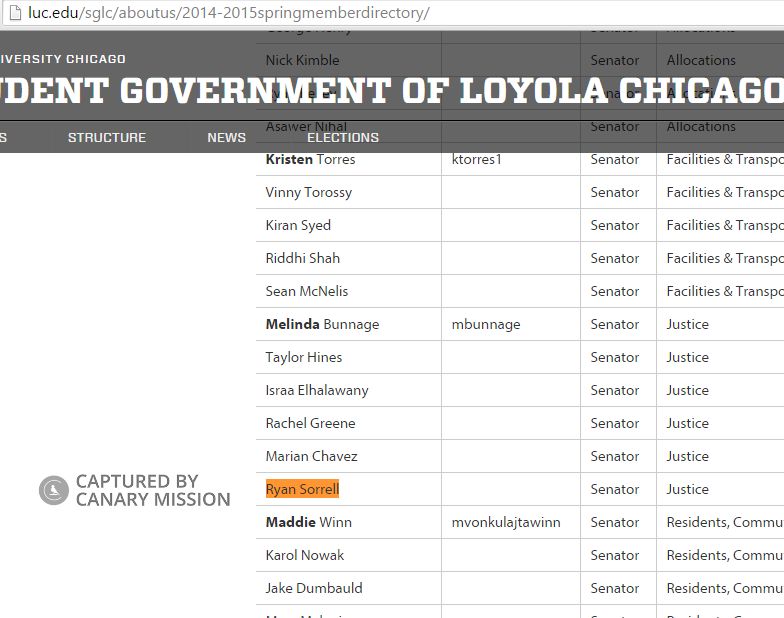Viewport: 784px width, 618px height.
Task: Click the University Chicago header link
Action: (x=63, y=59)
